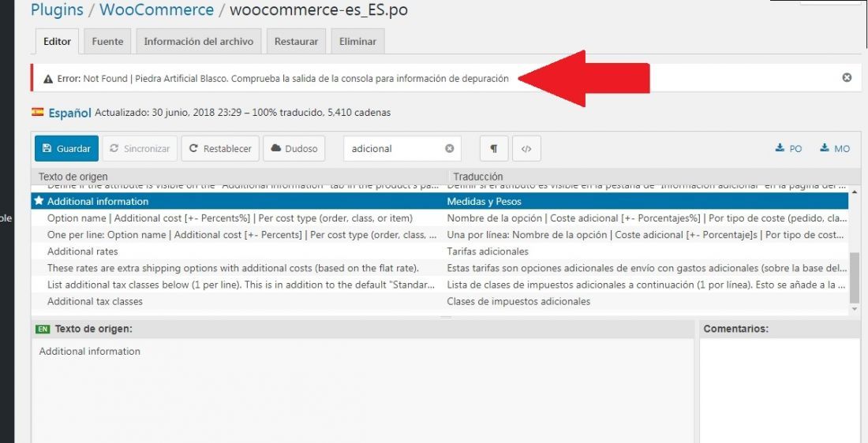
Task: Click the EN language badge icon
Action: [x=42, y=329]
